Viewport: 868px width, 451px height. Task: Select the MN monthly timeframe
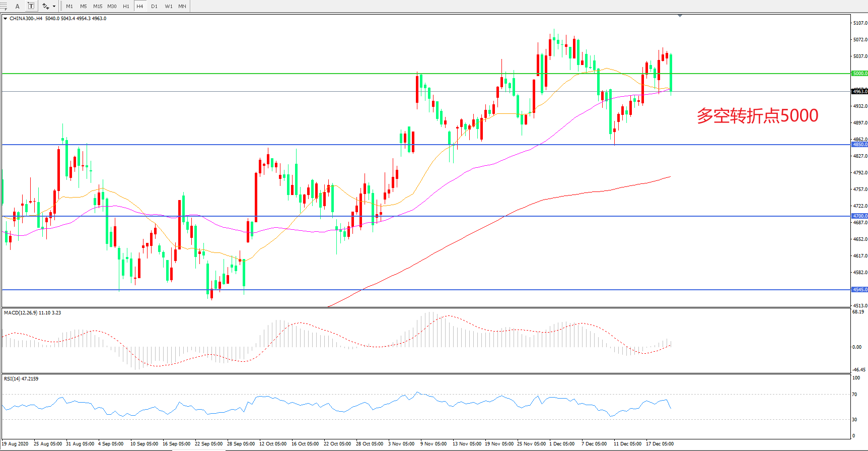(182, 7)
